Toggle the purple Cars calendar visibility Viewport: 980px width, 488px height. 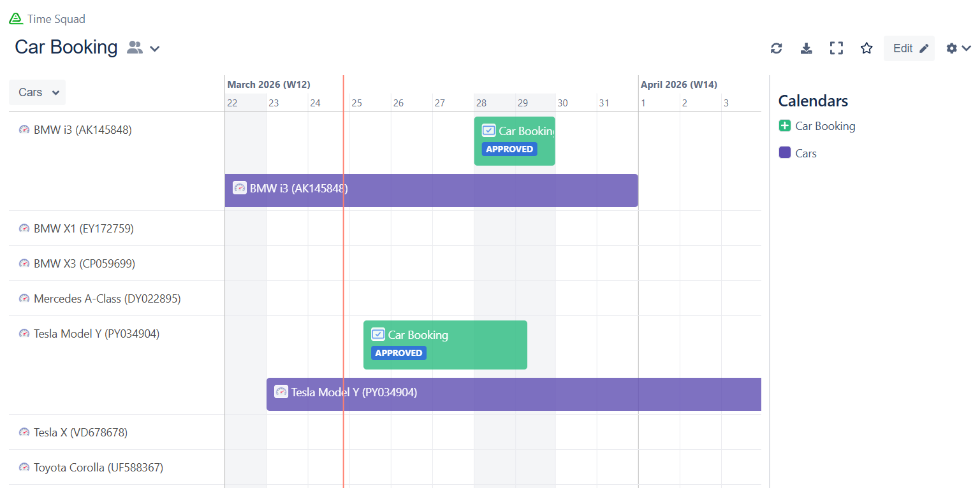(785, 153)
